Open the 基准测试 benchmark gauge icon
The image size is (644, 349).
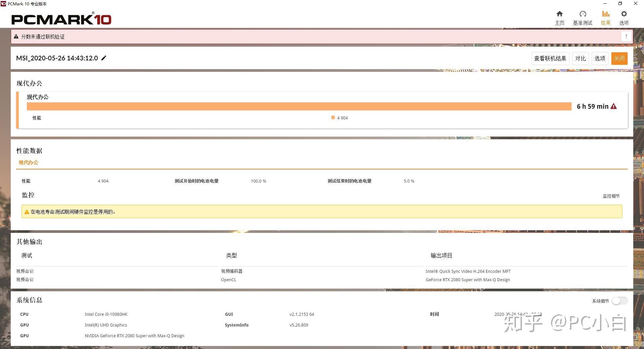(583, 14)
